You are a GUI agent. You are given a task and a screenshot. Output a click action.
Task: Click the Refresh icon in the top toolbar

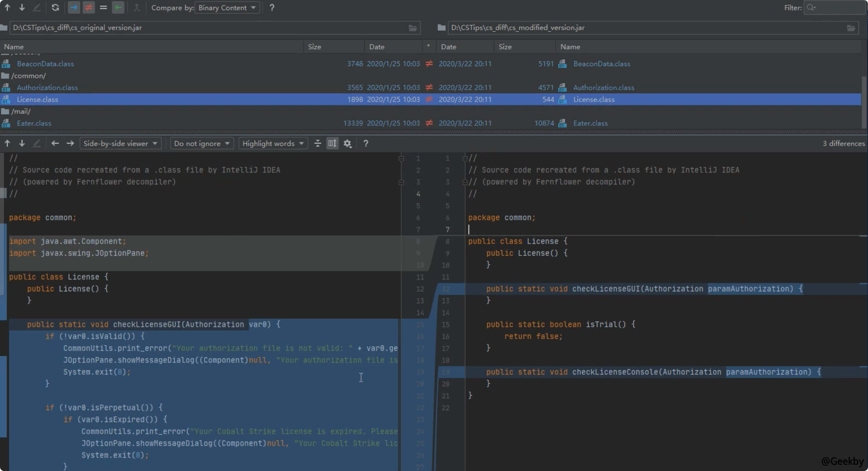click(55, 7)
